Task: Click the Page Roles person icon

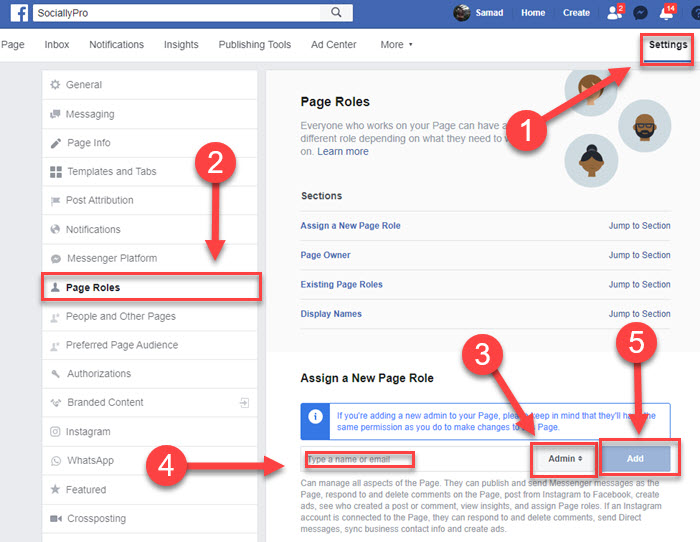Action: 55,287
